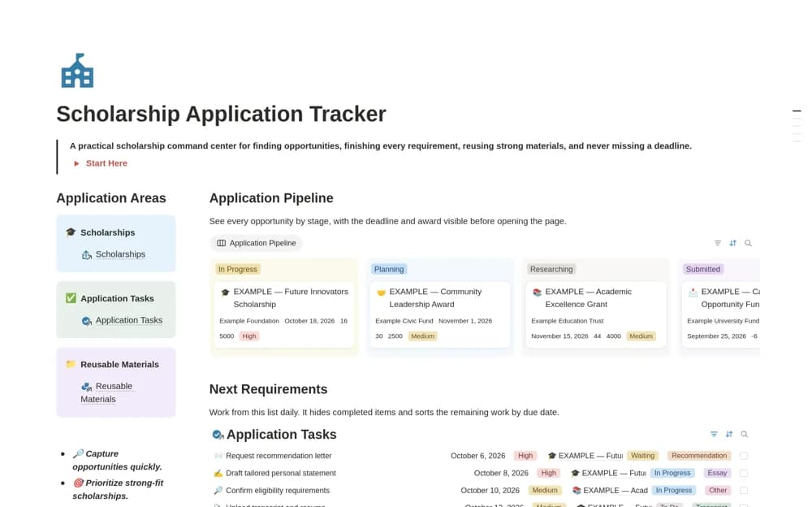Click the October 10, 2026 due date
Image resolution: width=812 pixels, height=507 pixels.
pyautogui.click(x=490, y=491)
